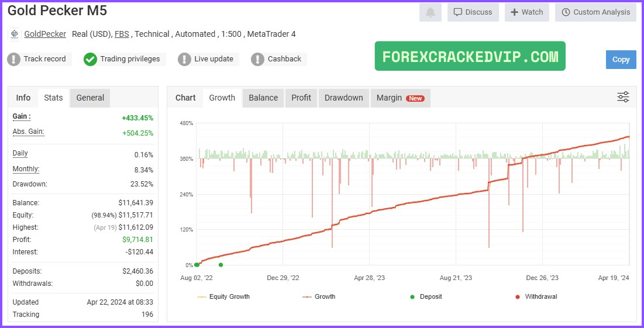
Task: Click the Track record badge text
Action: [44, 59]
